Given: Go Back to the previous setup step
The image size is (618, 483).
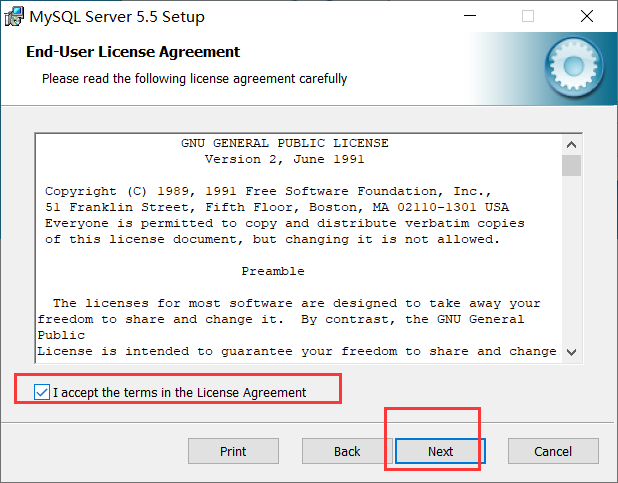Looking at the screenshot, I should [347, 451].
